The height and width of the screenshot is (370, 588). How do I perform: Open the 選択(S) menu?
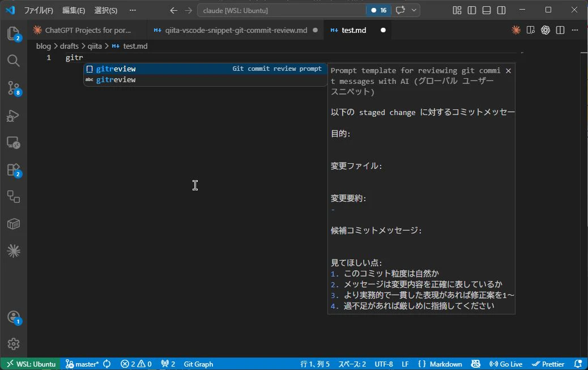(106, 11)
